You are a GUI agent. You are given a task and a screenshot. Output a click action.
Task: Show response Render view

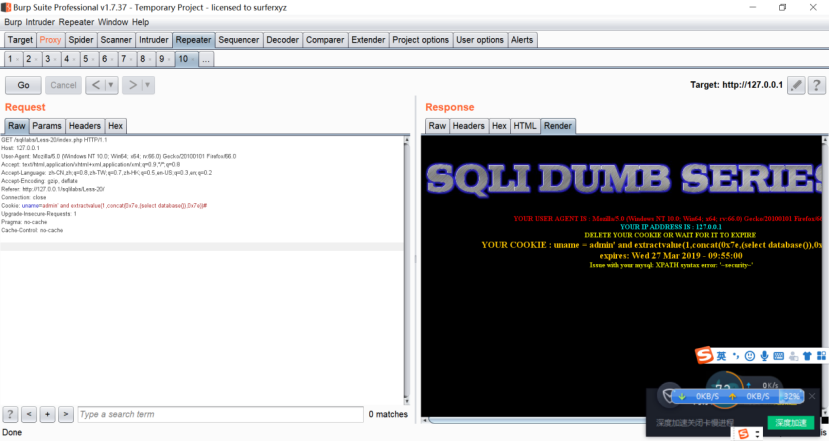[558, 126]
